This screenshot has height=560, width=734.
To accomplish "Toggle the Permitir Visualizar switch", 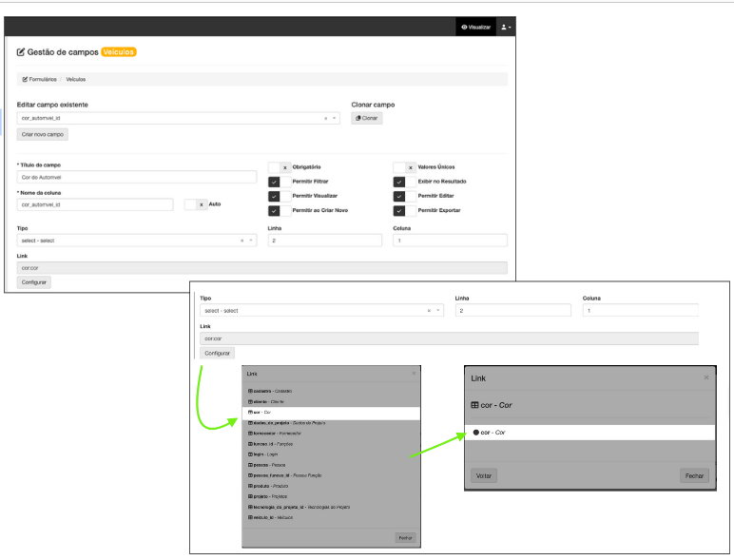I will [280, 196].
